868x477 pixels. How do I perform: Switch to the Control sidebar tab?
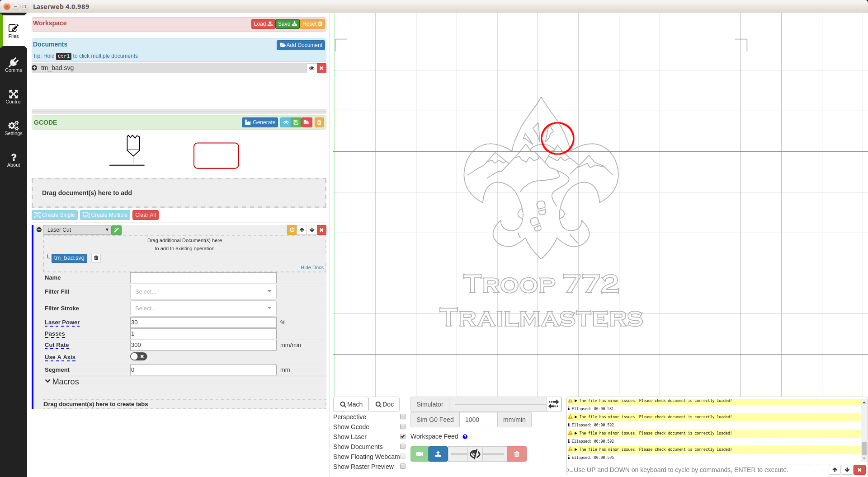click(14, 97)
